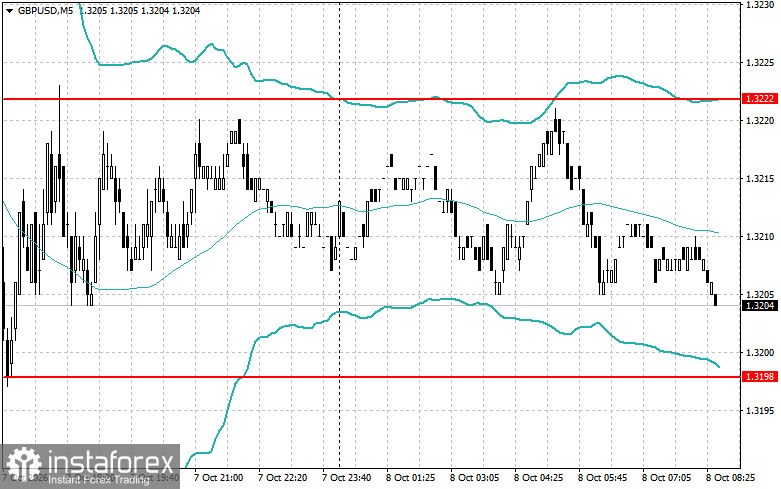Click the red 1.3198 support price label

tap(760, 376)
